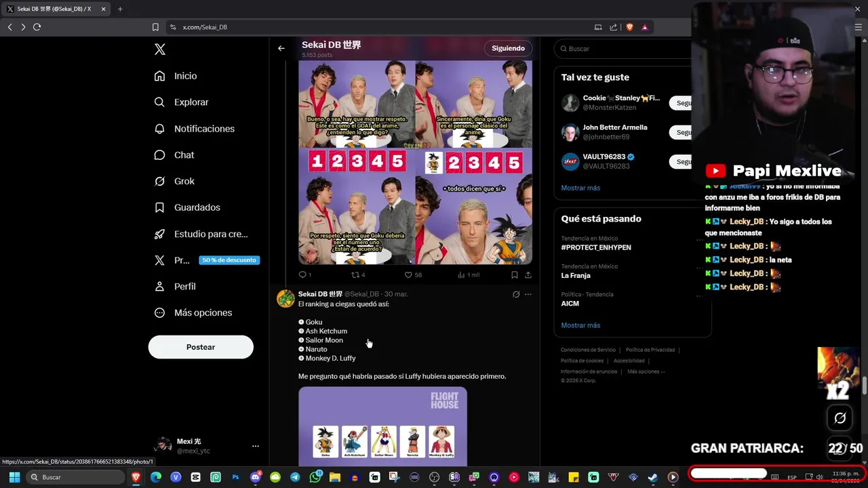Click browser back arrow

coord(9,27)
